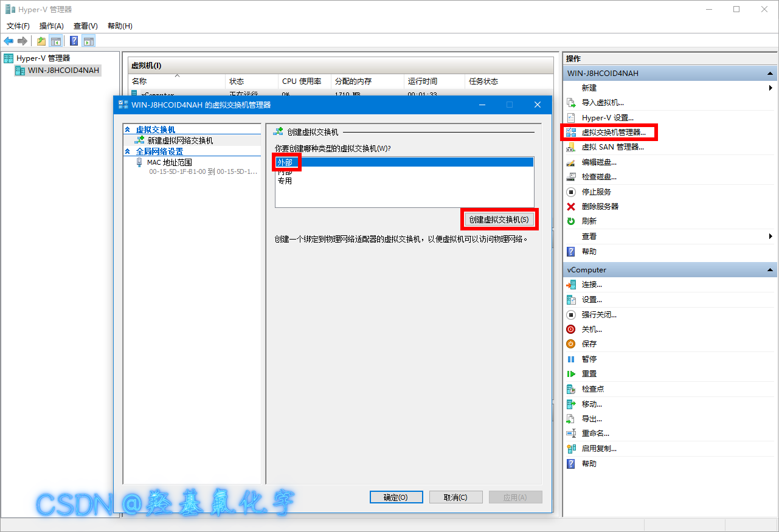
Task: Open the 文件(F) menu
Action: tap(18, 26)
